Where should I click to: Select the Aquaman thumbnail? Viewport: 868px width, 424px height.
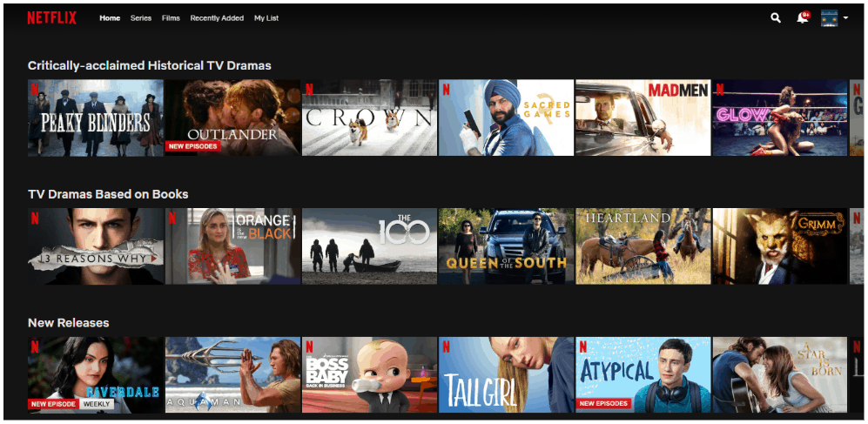233,374
